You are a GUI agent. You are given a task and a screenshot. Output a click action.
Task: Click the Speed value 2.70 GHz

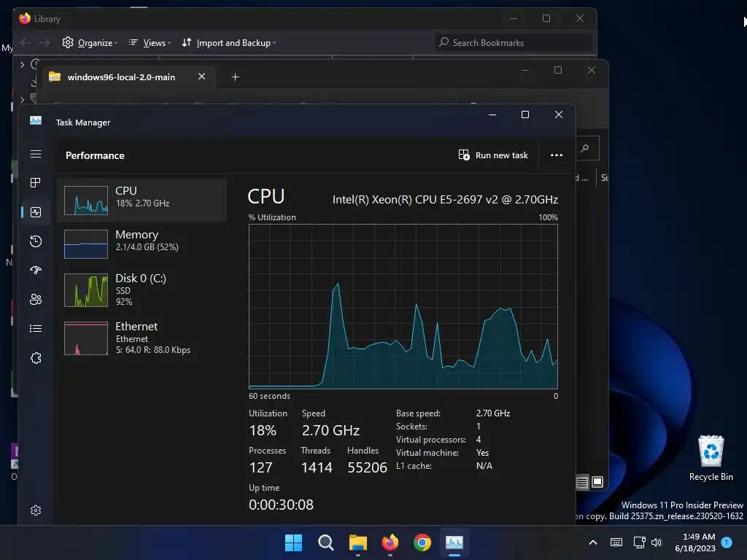(x=330, y=430)
